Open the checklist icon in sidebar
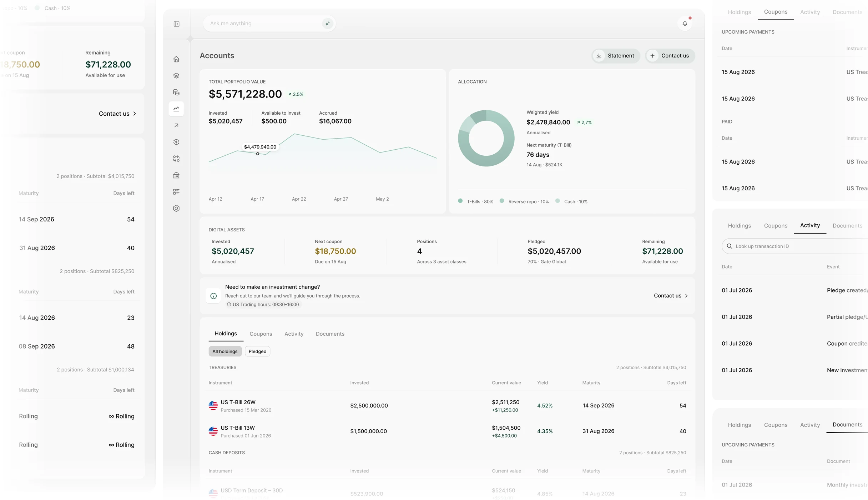 [176, 192]
